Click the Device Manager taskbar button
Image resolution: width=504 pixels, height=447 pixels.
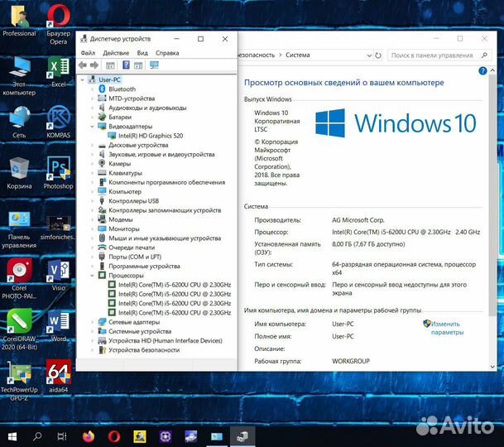(242, 437)
